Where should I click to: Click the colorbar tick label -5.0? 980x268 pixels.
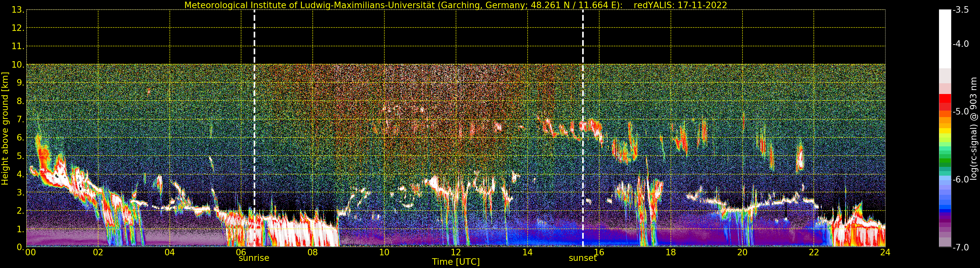click(961, 112)
